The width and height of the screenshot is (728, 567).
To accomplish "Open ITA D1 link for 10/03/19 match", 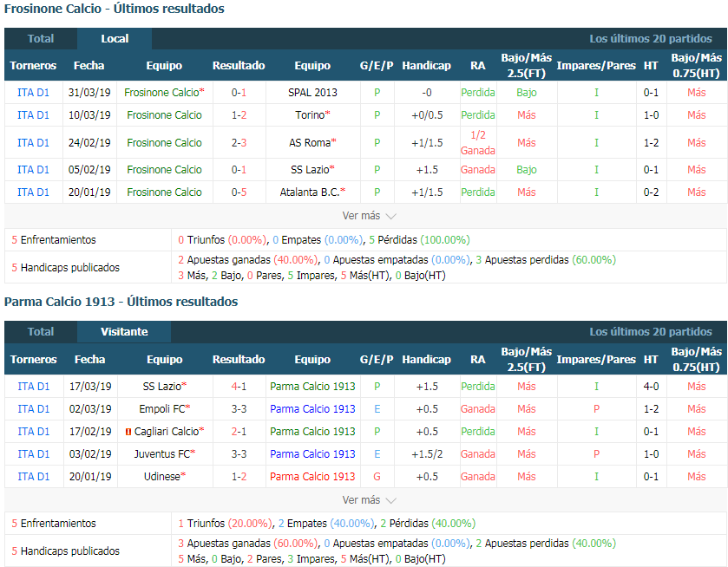I will (33, 115).
